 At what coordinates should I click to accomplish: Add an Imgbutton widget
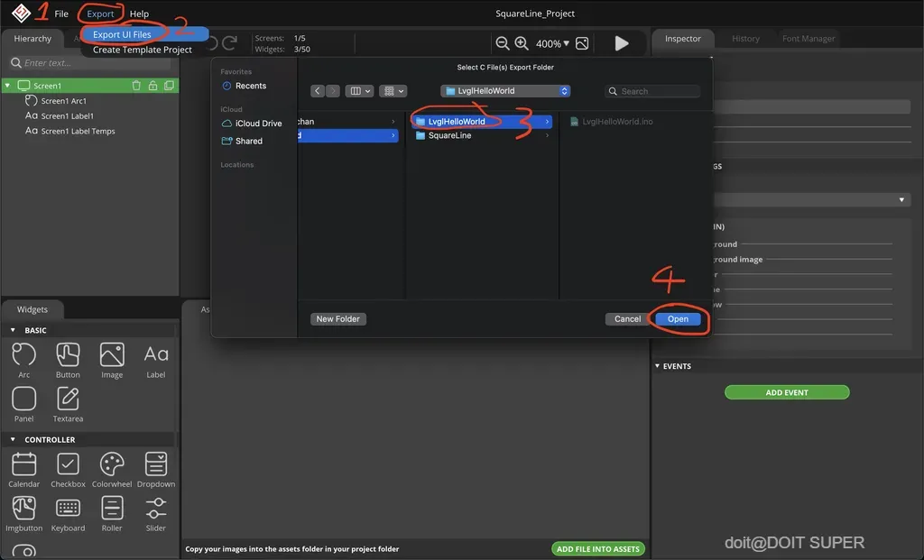point(23,514)
